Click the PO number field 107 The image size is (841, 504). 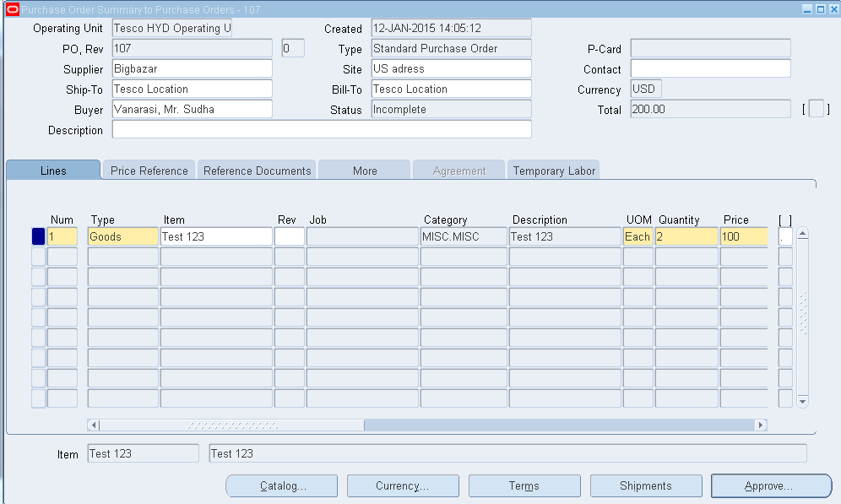pyautogui.click(x=192, y=48)
